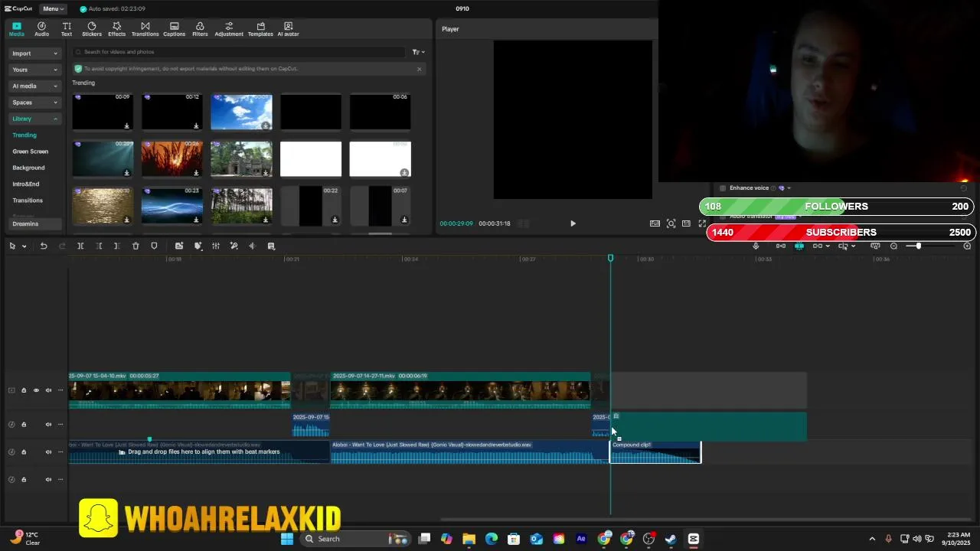Select the Compound clip1 on timeline
980x551 pixels.
655,452
